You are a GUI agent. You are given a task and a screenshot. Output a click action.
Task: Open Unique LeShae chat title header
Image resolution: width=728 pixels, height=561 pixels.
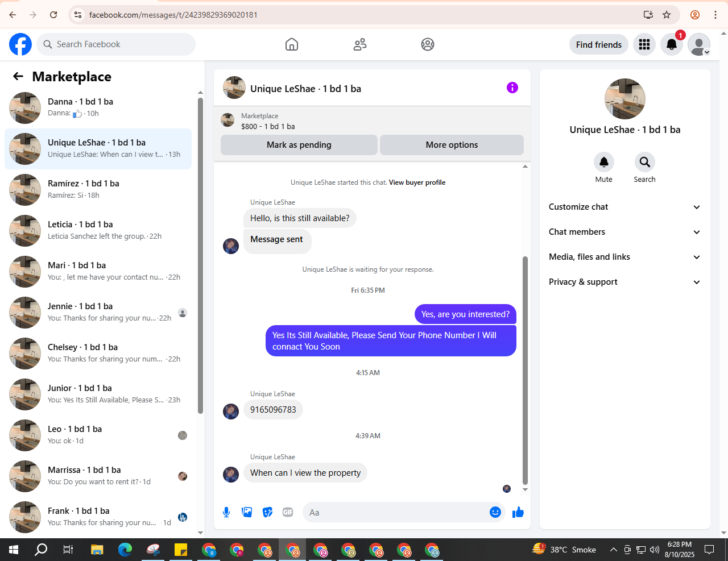click(x=305, y=89)
